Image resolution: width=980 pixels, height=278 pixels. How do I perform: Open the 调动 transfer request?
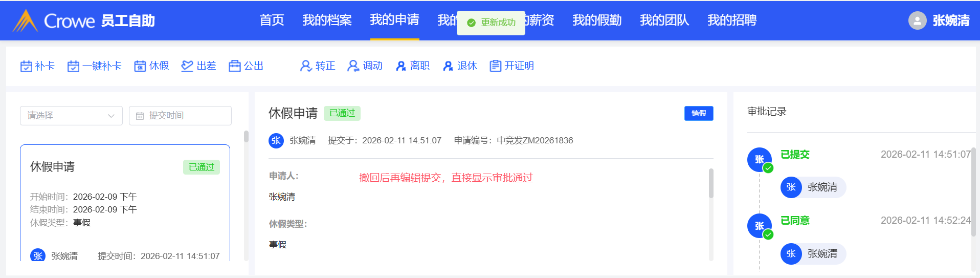(x=365, y=66)
